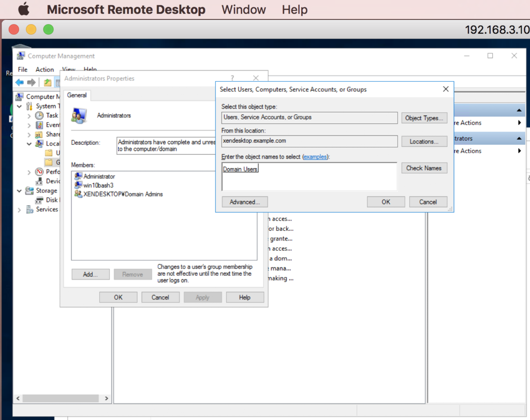
Task: Expand the Services and Applications node
Action: (19, 209)
